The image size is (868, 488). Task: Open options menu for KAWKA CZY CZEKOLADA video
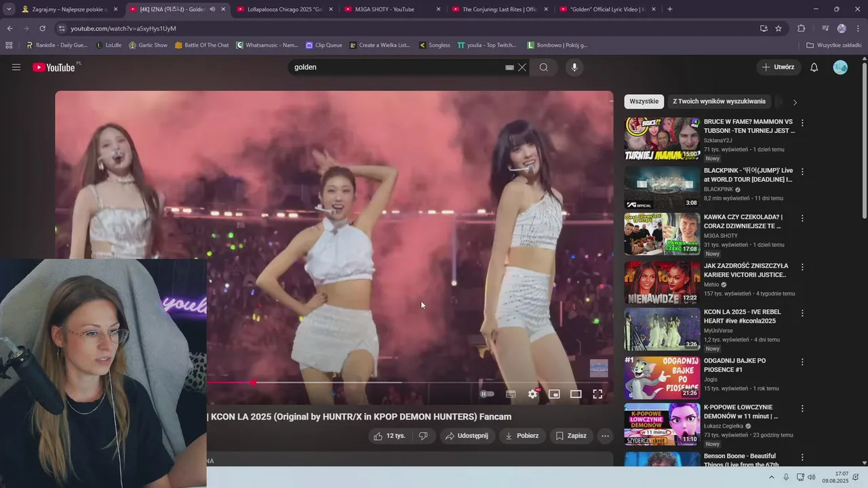coord(802,218)
